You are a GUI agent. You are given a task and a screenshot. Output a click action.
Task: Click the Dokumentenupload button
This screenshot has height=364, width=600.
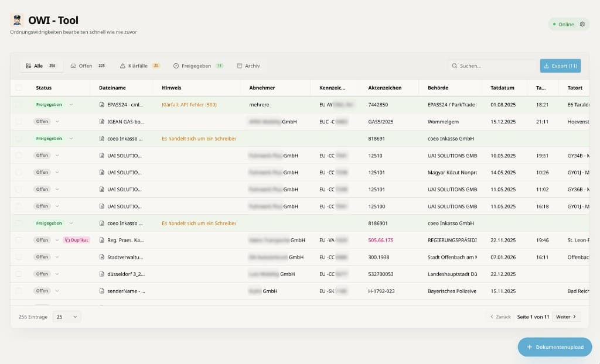click(x=555, y=347)
